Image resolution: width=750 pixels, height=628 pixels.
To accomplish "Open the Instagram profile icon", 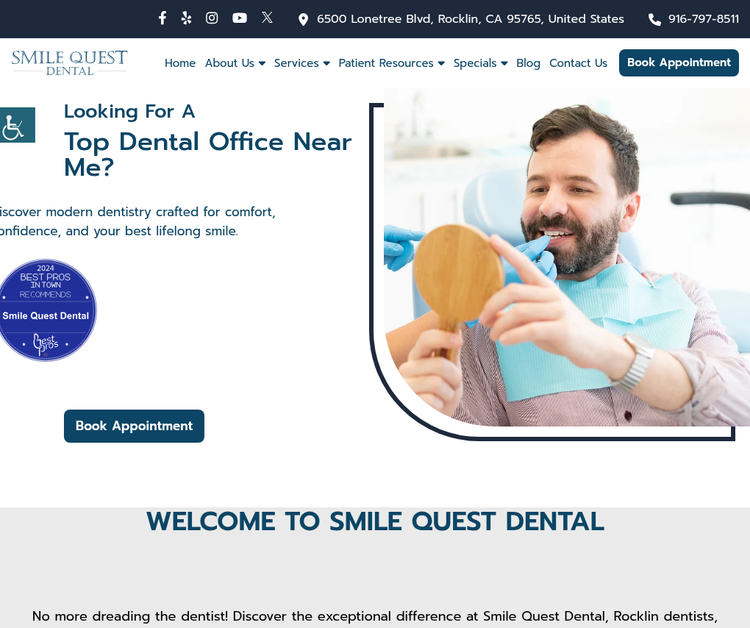I will [212, 18].
